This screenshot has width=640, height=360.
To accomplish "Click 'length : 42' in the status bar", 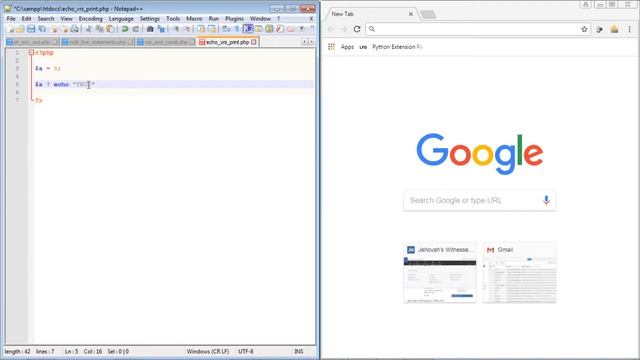I will tap(18, 351).
